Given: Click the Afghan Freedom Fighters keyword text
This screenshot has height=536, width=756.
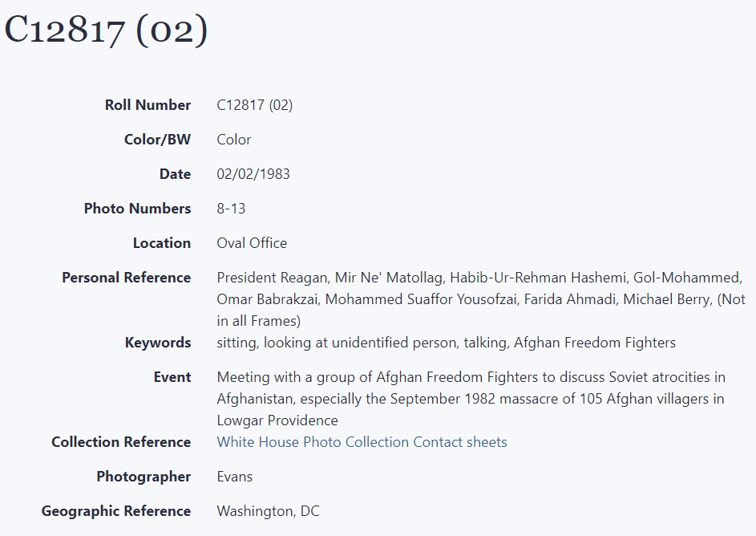Looking at the screenshot, I should pos(594,343).
